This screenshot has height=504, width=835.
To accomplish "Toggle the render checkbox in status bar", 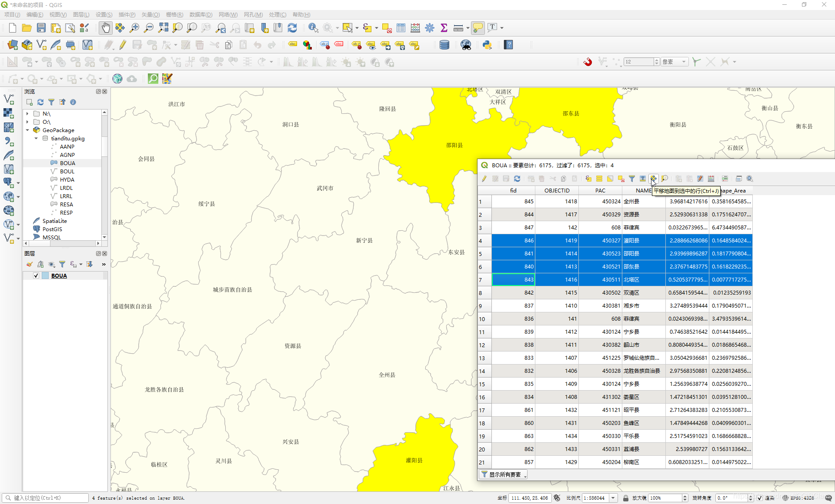I will (759, 498).
